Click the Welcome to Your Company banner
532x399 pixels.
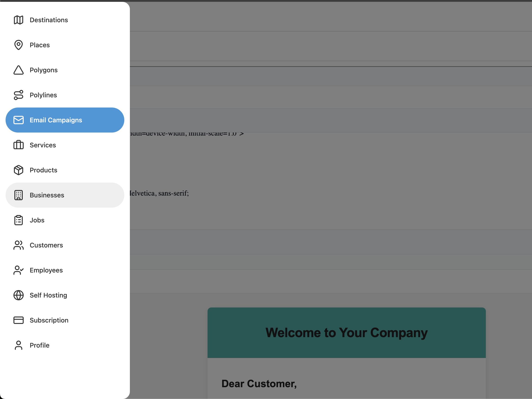point(346,333)
